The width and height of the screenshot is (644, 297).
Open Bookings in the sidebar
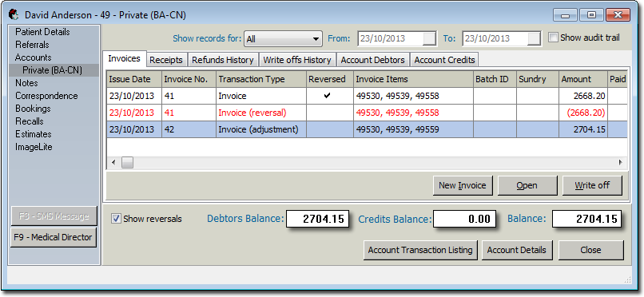[x=33, y=109]
